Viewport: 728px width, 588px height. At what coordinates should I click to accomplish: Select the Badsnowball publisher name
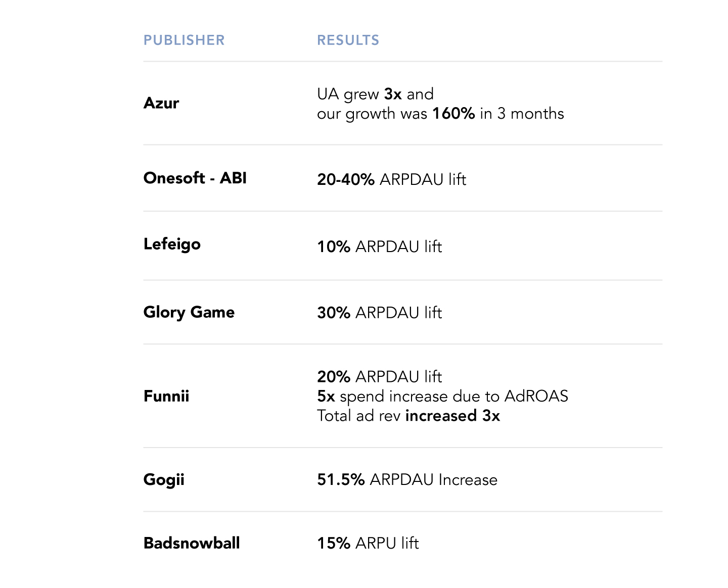coord(192,543)
